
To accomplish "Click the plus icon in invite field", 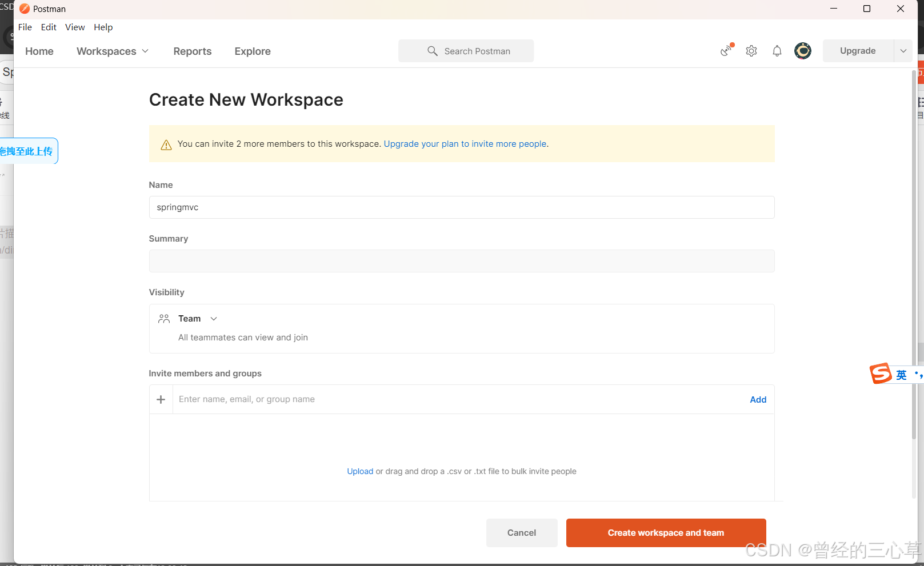I will 161,399.
